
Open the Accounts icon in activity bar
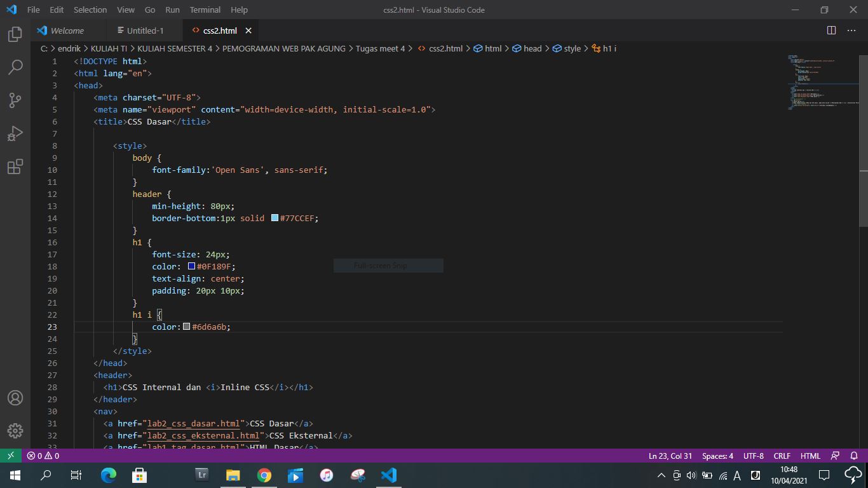click(14, 398)
